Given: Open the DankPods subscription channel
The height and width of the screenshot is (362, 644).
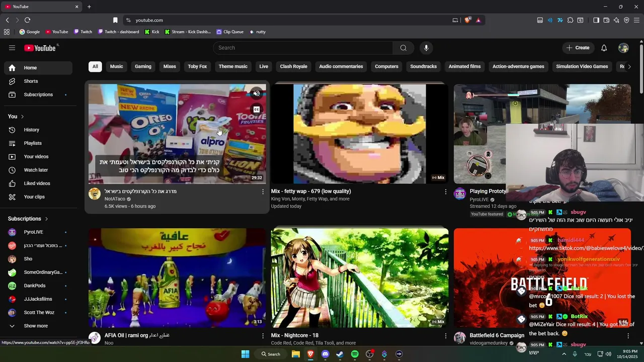Looking at the screenshot, I should coord(38,286).
